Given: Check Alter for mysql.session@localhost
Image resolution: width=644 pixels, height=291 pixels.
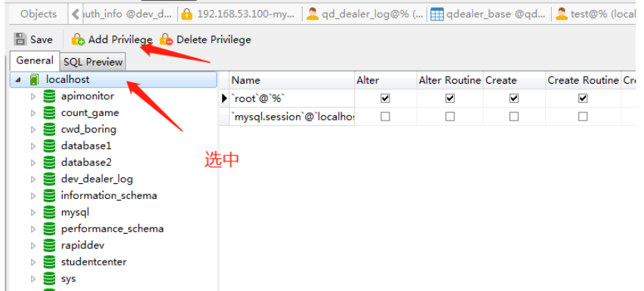Looking at the screenshot, I should click(385, 117).
